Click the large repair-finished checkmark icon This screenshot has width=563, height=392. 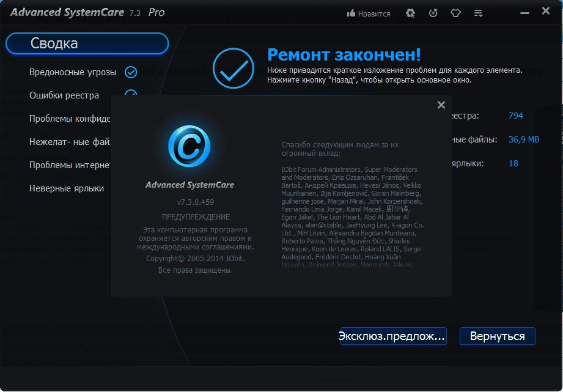(x=234, y=68)
